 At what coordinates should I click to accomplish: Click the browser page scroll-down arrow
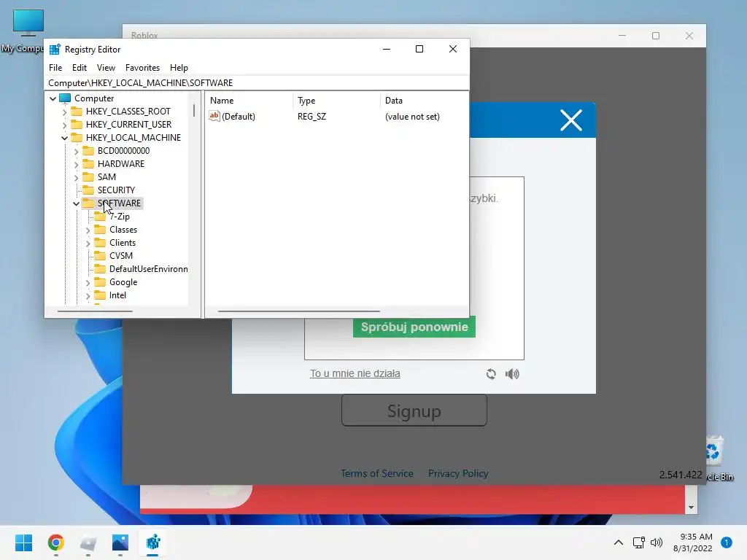(x=691, y=507)
